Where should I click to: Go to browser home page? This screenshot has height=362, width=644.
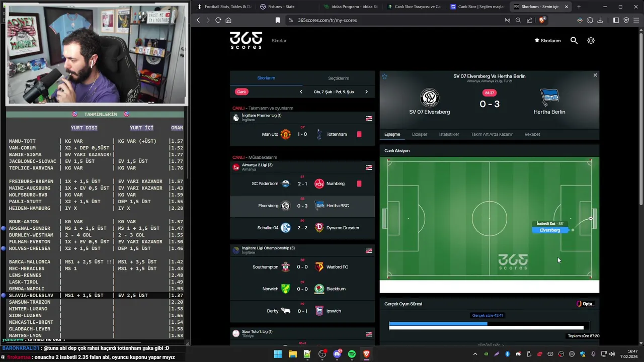pyautogui.click(x=228, y=20)
